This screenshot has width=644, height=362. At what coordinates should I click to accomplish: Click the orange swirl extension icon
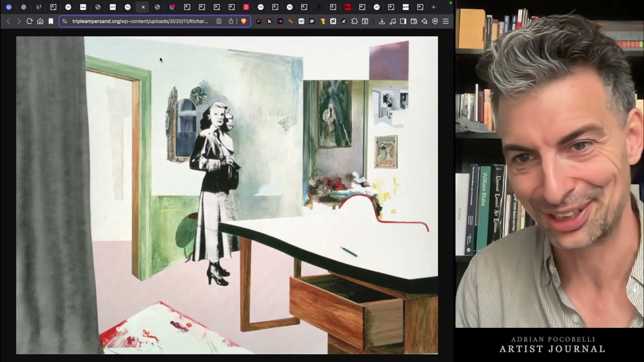pos(290,21)
